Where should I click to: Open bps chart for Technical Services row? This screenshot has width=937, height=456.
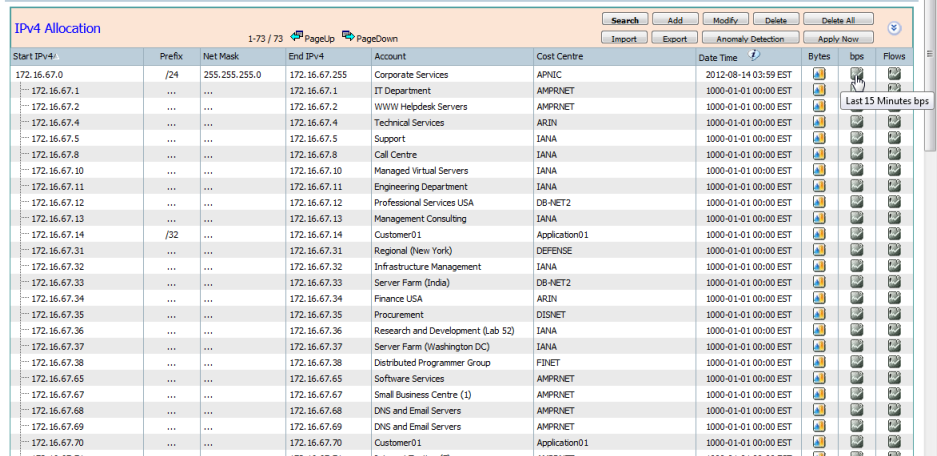tap(856, 122)
